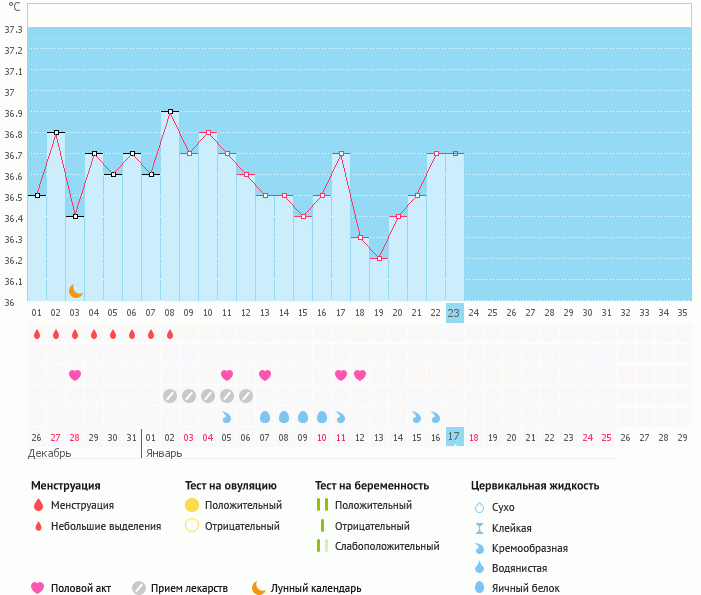The image size is (701, 595).
Task: Click the intercourse heart icon on cycle day 03
Action: tap(75, 375)
